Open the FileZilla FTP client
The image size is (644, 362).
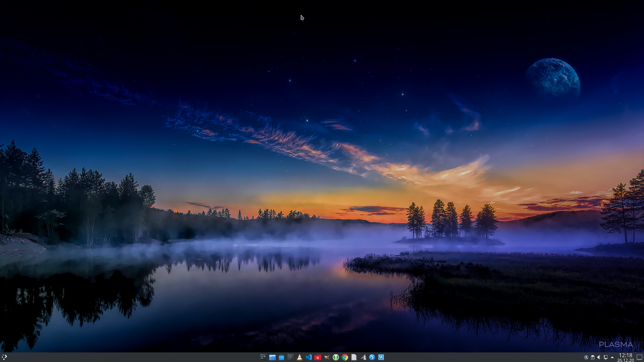[x=318, y=357]
